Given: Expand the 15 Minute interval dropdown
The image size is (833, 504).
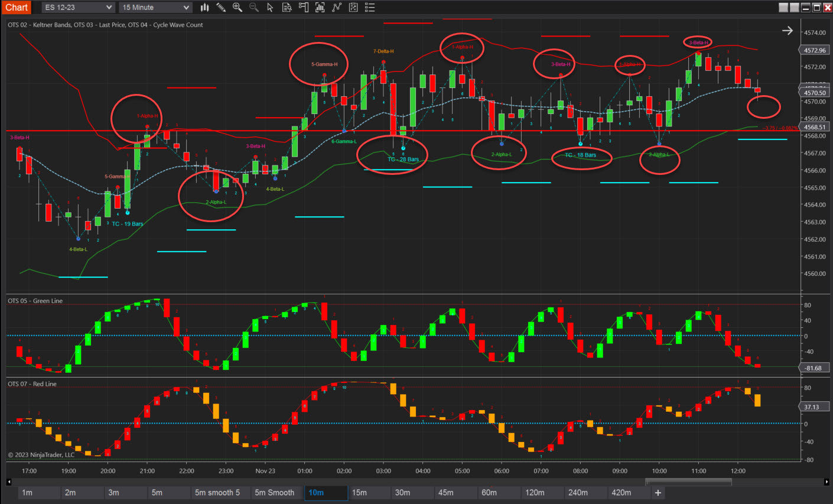Looking at the screenshot, I should pyautogui.click(x=155, y=7).
